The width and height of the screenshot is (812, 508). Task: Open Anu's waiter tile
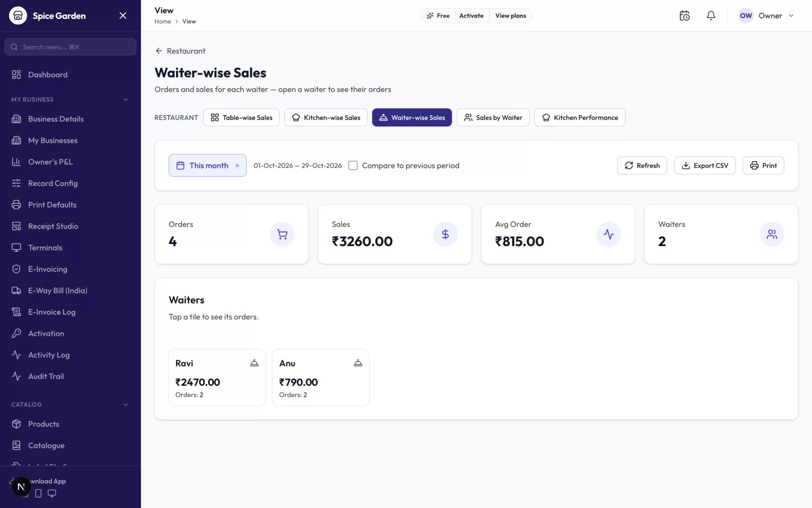coord(321,378)
